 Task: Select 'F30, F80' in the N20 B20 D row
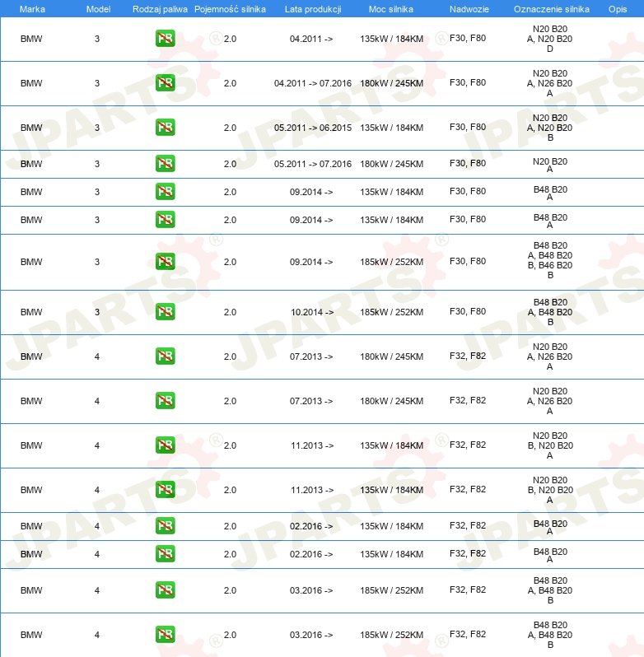coord(468,38)
